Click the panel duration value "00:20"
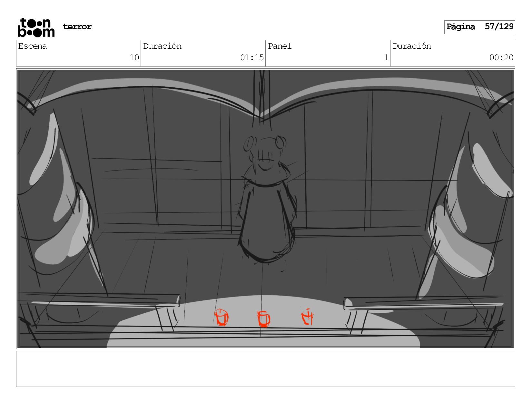 coord(501,58)
